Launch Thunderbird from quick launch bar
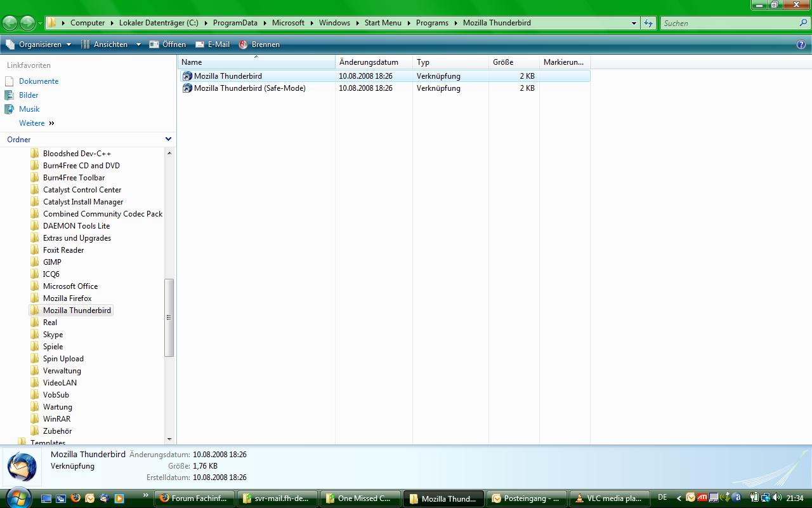Image resolution: width=812 pixels, height=508 pixels. [x=104, y=498]
